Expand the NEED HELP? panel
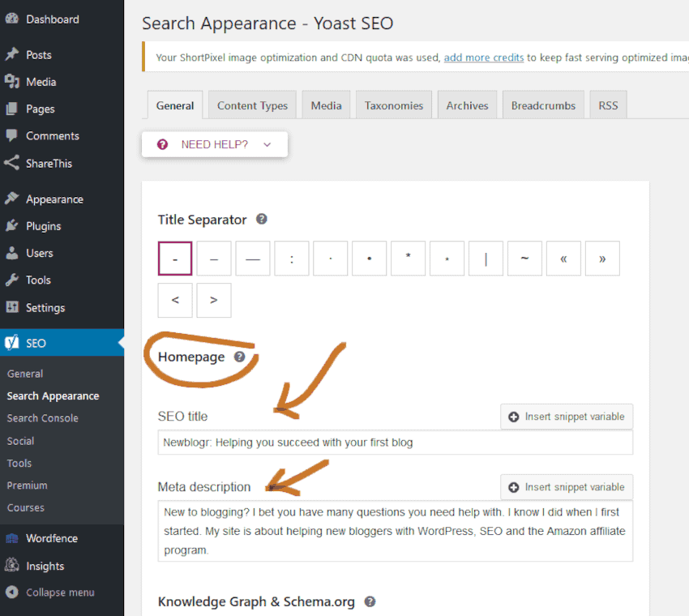This screenshot has width=689, height=616. click(x=215, y=144)
